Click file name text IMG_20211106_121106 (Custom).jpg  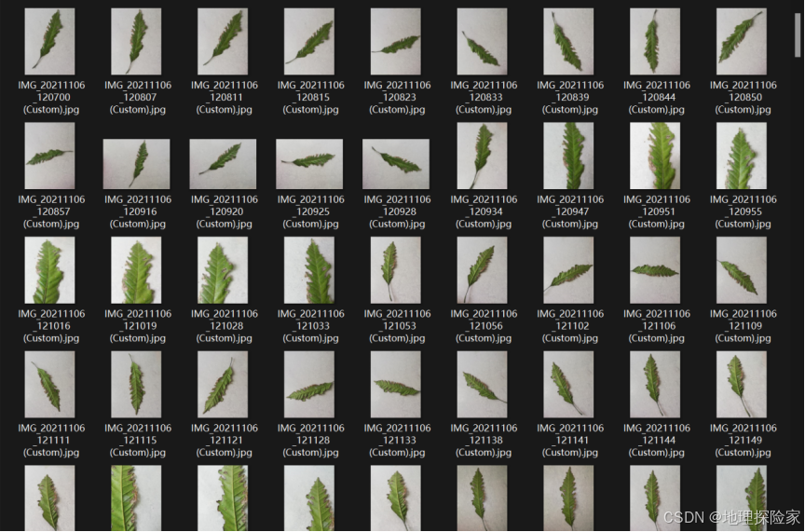657,326
